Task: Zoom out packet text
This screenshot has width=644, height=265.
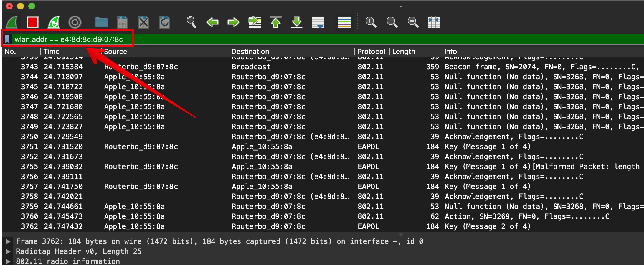Action: tap(392, 22)
